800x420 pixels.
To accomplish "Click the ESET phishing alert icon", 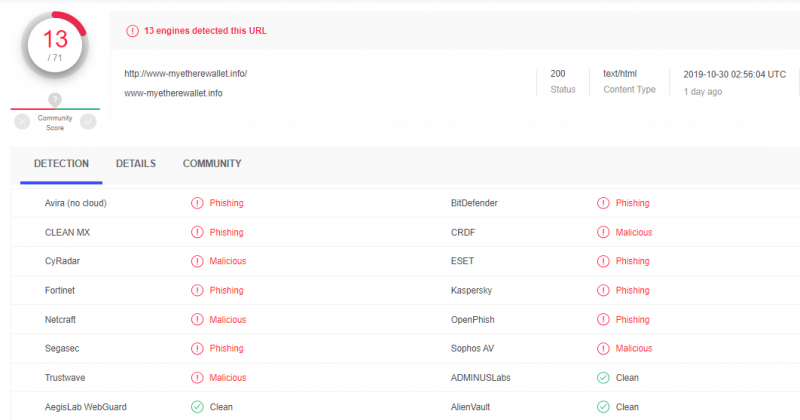I will [603, 261].
